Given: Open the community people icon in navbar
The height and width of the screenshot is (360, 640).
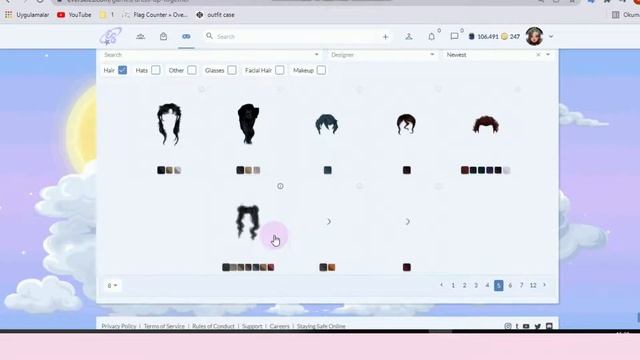Looking at the screenshot, I should coord(140,36).
